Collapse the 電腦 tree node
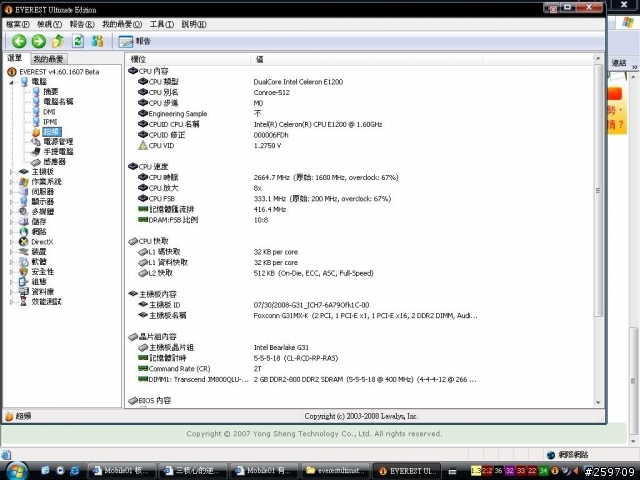 coord(11,82)
